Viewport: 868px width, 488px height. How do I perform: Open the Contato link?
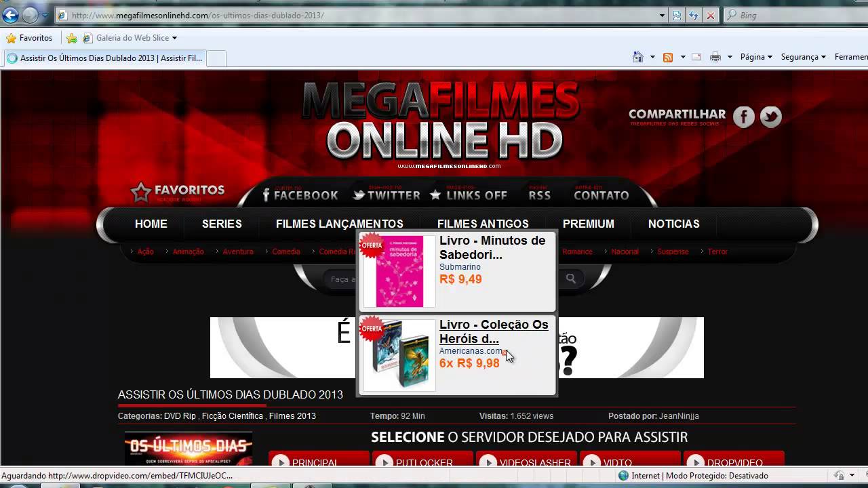[601, 195]
